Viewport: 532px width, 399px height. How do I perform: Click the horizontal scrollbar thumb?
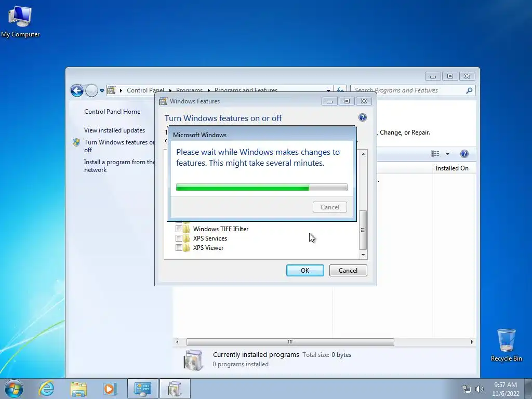(290, 342)
